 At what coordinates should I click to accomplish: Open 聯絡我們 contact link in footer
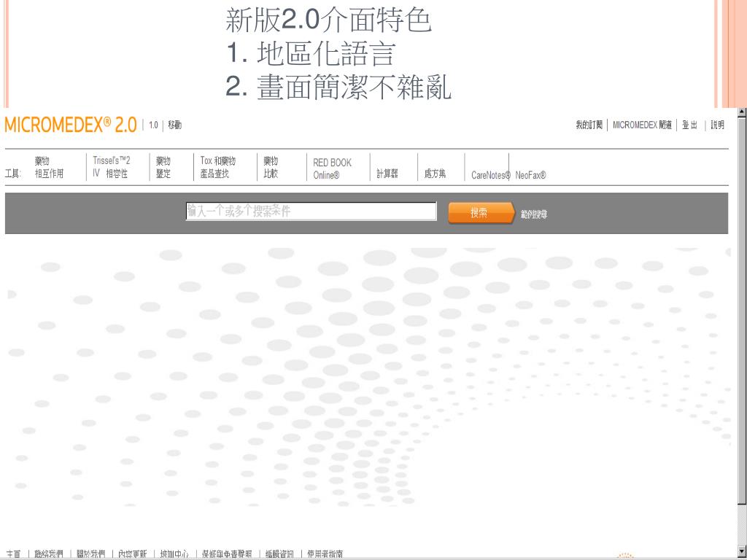coord(49,554)
